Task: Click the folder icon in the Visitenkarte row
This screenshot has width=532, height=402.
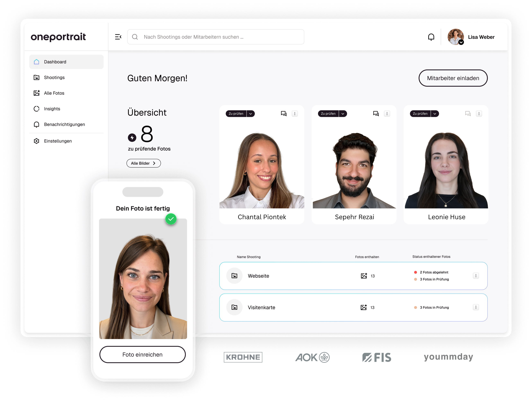Action: pos(234,307)
